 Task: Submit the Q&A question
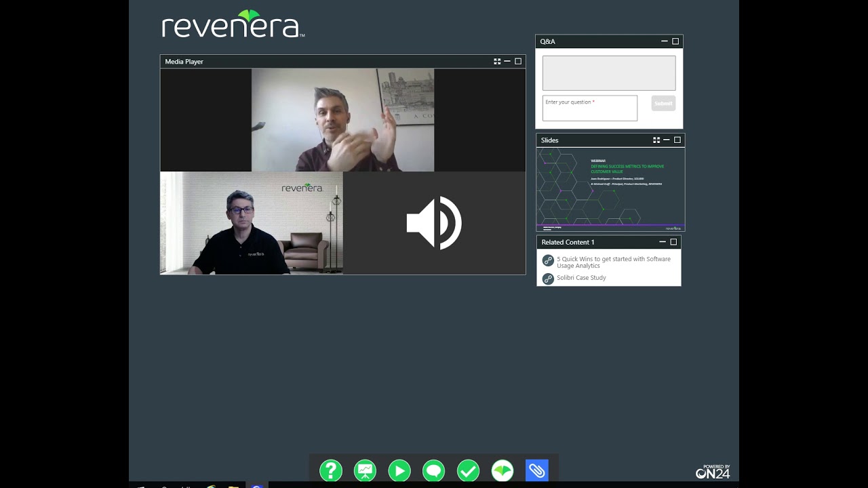663,103
